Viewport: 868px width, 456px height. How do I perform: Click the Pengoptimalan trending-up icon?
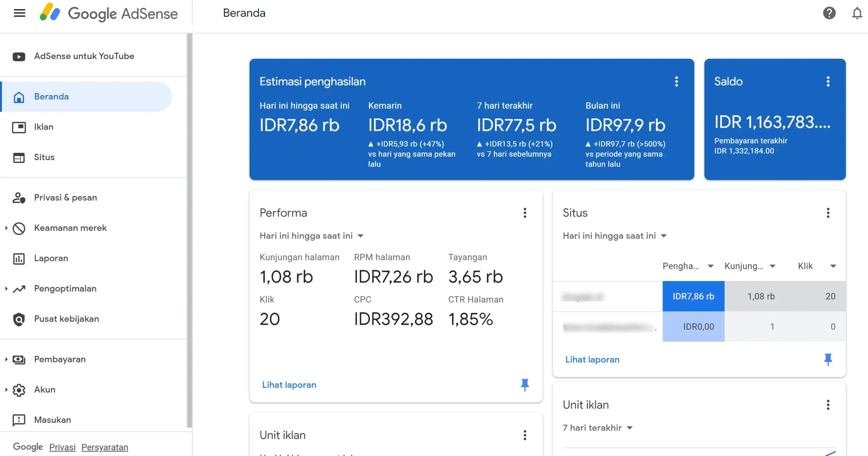click(19, 289)
